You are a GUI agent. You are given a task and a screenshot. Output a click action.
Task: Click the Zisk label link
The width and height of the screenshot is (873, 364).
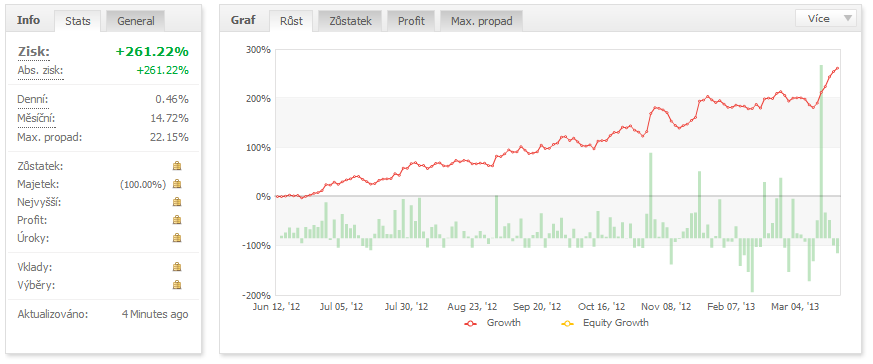33,52
